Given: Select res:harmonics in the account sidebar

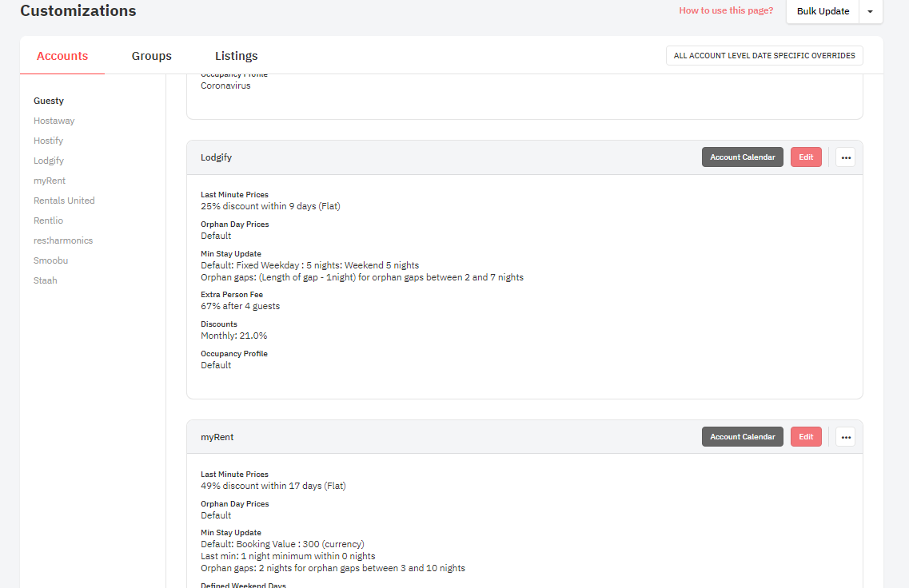Looking at the screenshot, I should coord(63,240).
